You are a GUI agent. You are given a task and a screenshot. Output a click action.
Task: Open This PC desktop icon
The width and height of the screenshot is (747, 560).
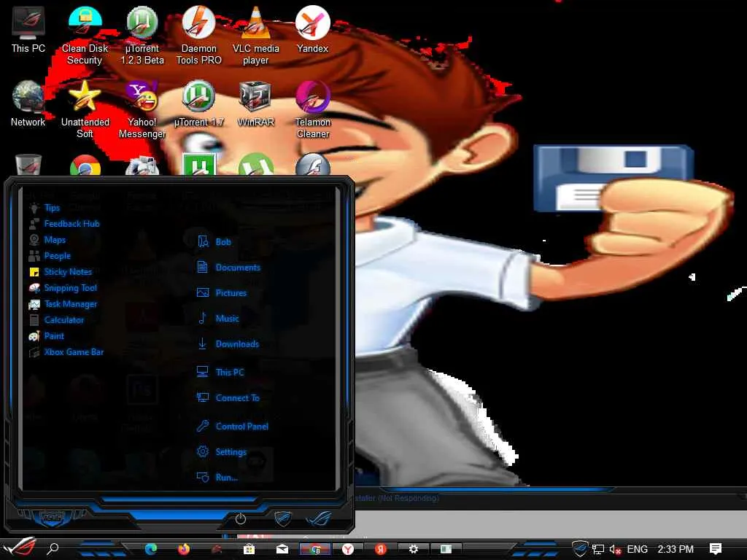tap(28, 29)
